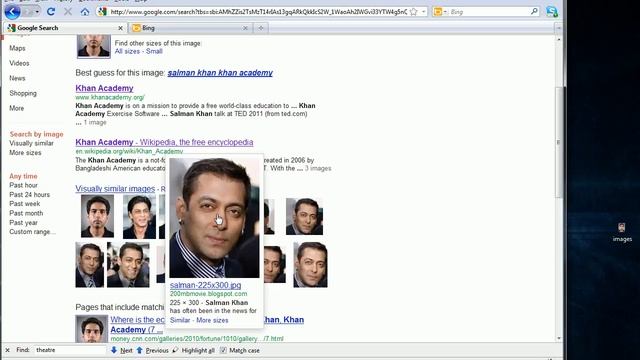
Task: Filter results by Past 24 hours
Action: click(29, 195)
